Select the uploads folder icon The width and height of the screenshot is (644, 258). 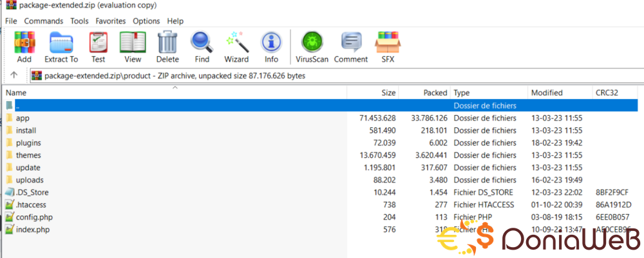coord(9,180)
